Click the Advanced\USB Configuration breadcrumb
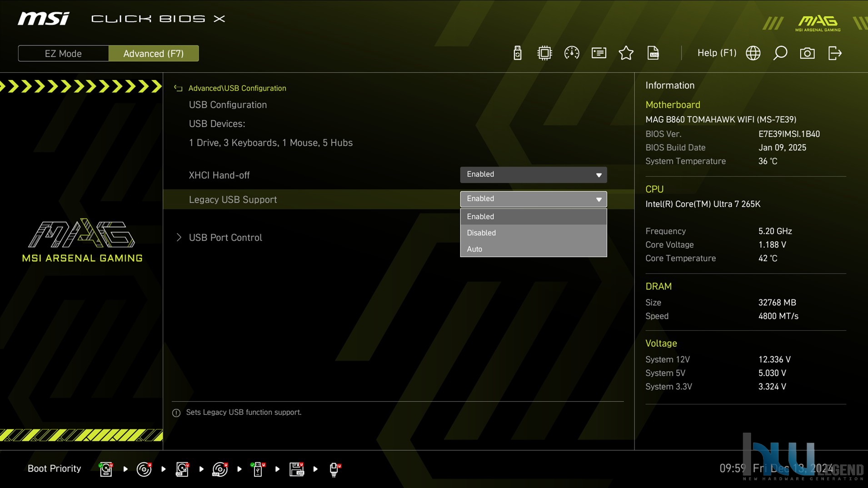Screen dimensions: 868x488 coord(237,88)
